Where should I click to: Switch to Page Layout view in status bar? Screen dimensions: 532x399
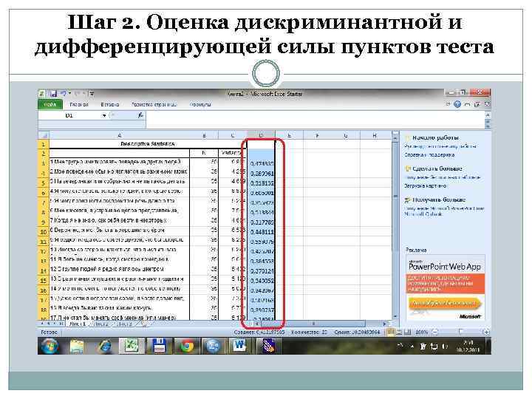tap(399, 332)
